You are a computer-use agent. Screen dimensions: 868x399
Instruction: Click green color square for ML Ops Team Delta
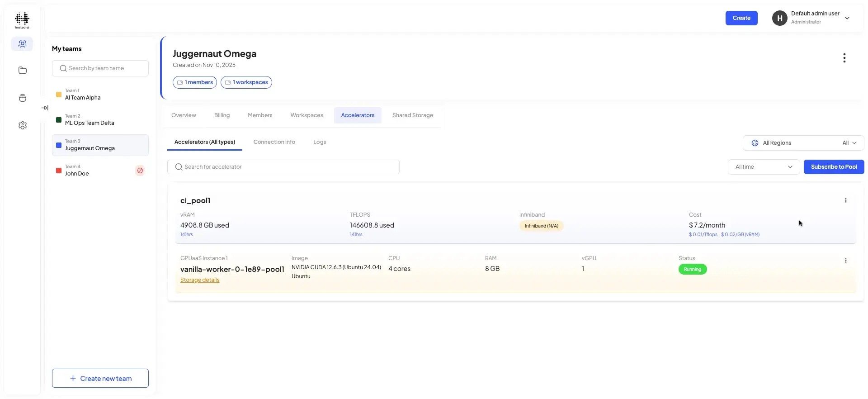tap(59, 120)
